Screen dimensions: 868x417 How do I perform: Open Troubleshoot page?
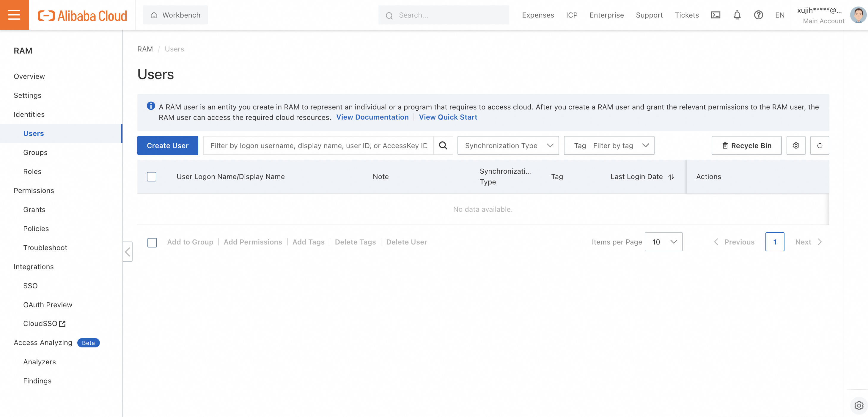tap(45, 247)
